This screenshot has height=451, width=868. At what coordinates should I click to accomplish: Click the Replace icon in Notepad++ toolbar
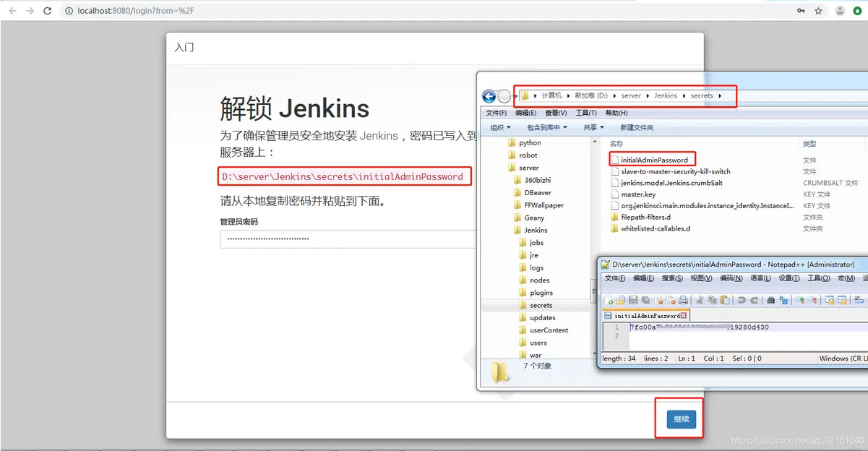click(x=784, y=300)
